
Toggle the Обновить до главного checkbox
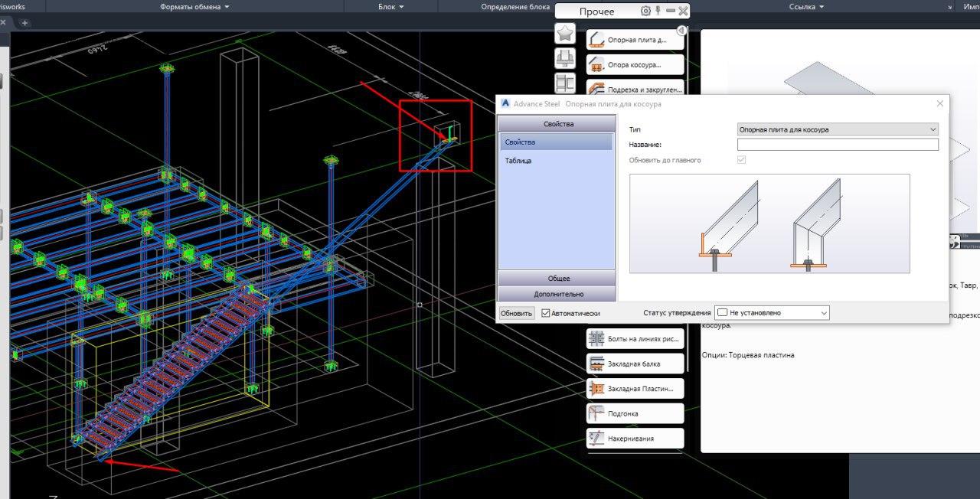pyautogui.click(x=741, y=160)
